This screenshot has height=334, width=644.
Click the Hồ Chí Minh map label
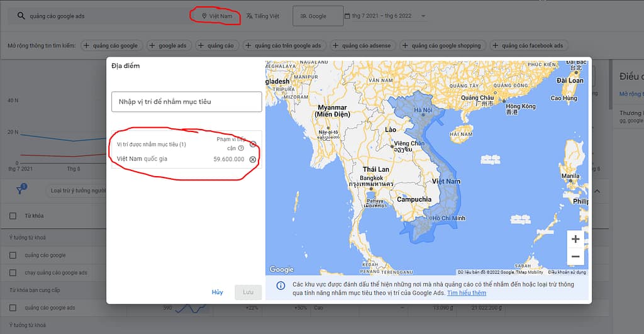448,218
